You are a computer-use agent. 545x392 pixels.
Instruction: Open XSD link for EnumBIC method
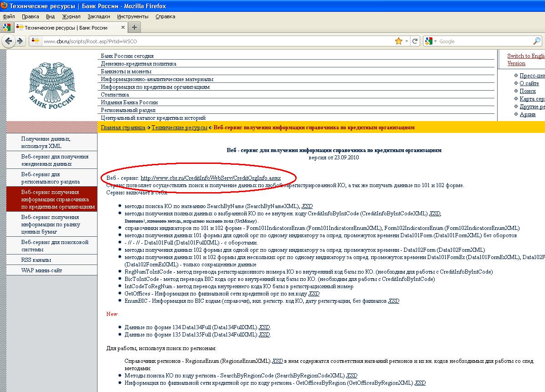pos(393,300)
